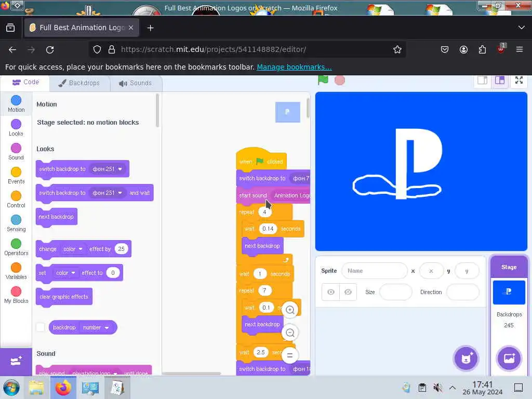Select the Variables blocks category
Screen dimensions: 532x399
(x=16, y=271)
